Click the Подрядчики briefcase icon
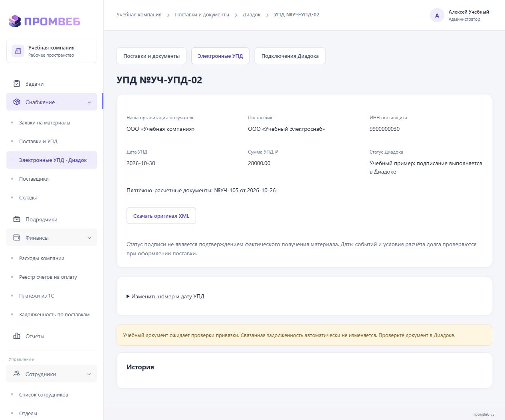This screenshot has height=420, width=505. point(17,219)
